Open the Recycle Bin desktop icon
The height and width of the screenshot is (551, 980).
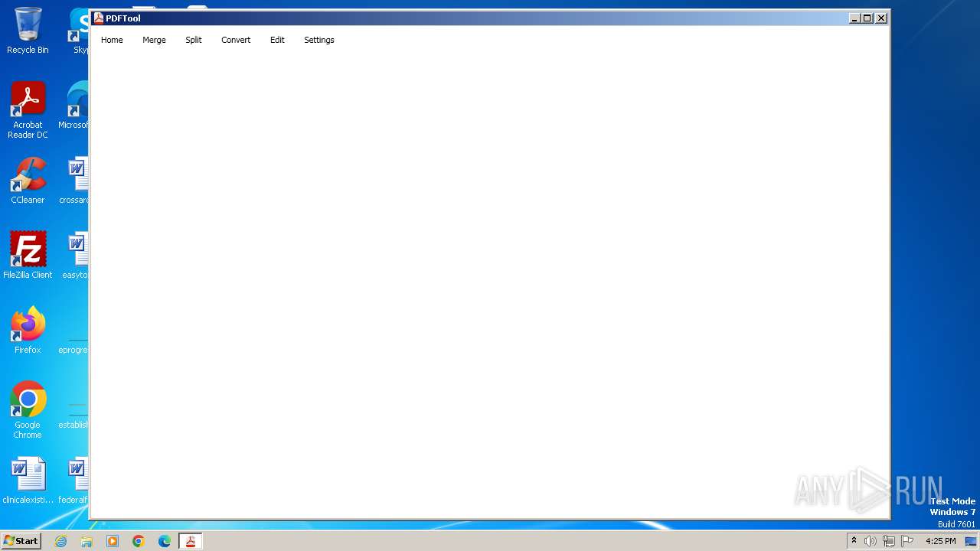pyautogui.click(x=28, y=31)
